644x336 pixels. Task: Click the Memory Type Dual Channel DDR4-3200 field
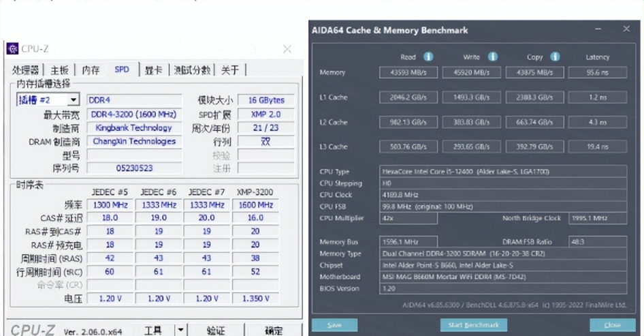[503, 254]
